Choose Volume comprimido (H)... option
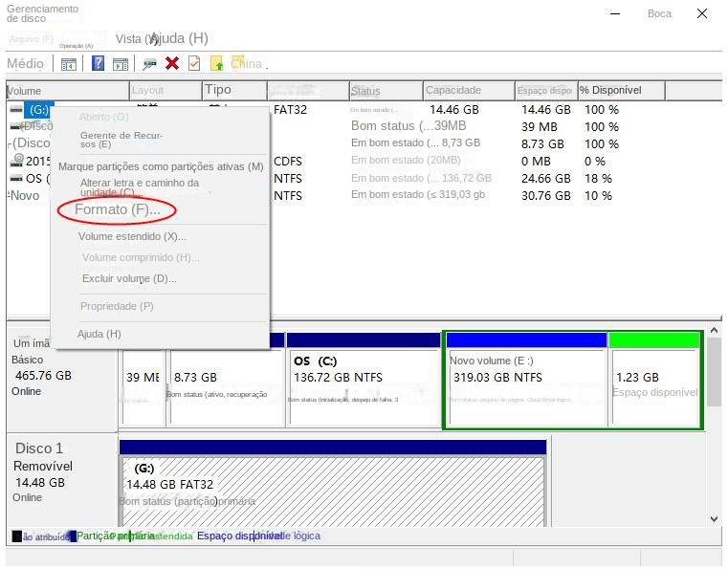Image resolution: width=728 pixels, height=569 pixels. (x=141, y=257)
